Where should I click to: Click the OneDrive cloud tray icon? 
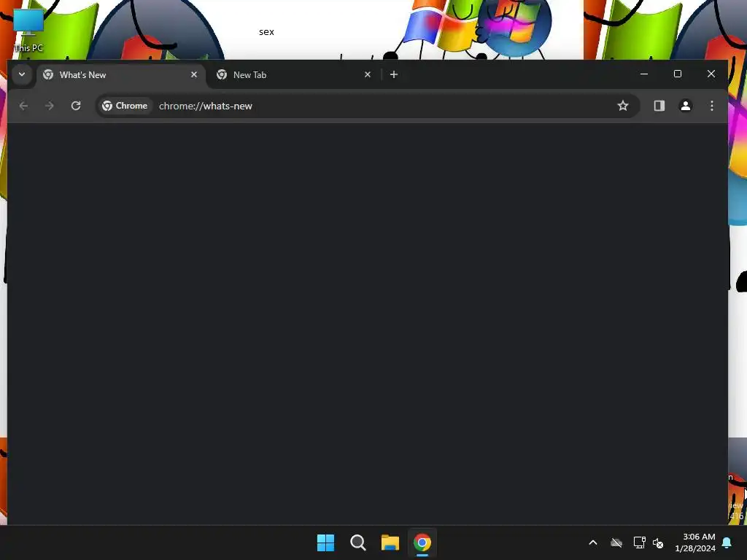click(x=616, y=542)
